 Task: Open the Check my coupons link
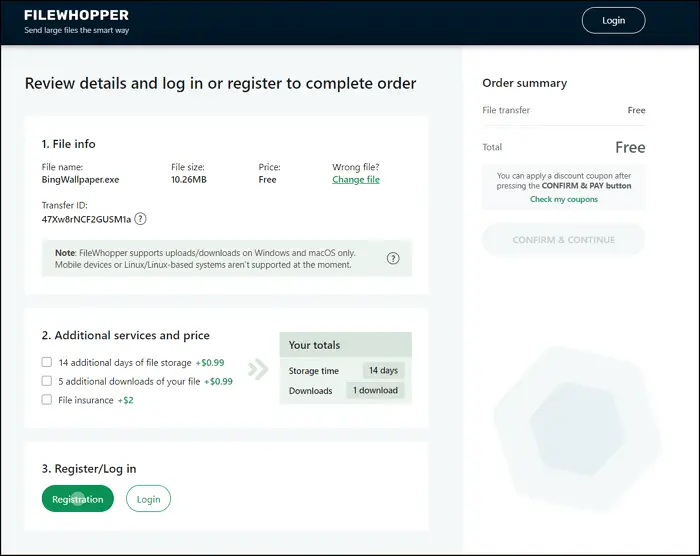[x=564, y=199]
